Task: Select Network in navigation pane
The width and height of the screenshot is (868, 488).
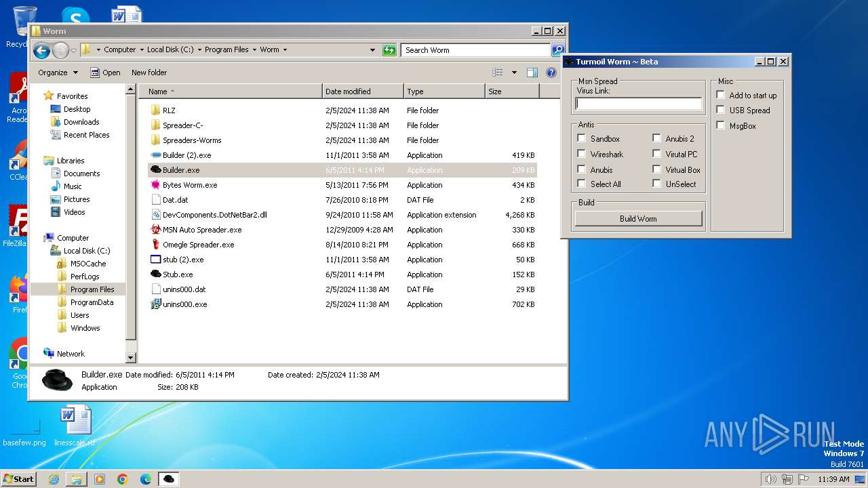Action: point(71,354)
